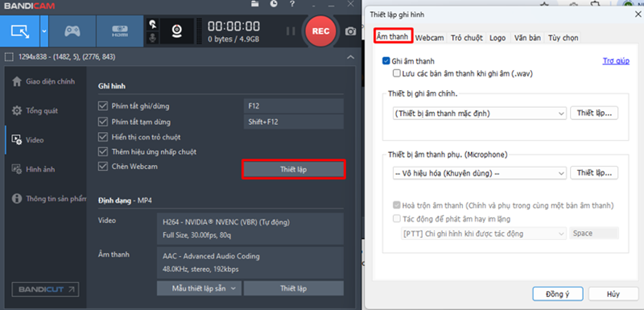
Task: Open Bandicam help question mark
Action: click(x=292, y=4)
